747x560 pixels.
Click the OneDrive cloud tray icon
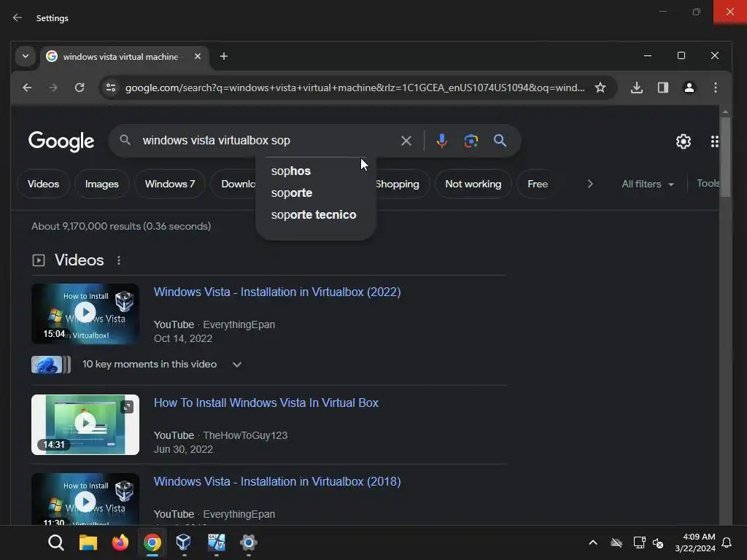616,542
